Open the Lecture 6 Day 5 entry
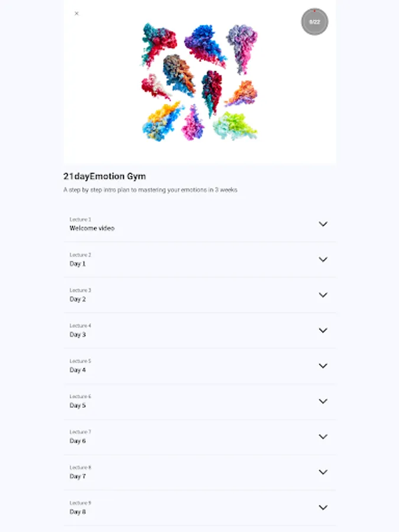This screenshot has width=399, height=532. pyautogui.click(x=200, y=401)
